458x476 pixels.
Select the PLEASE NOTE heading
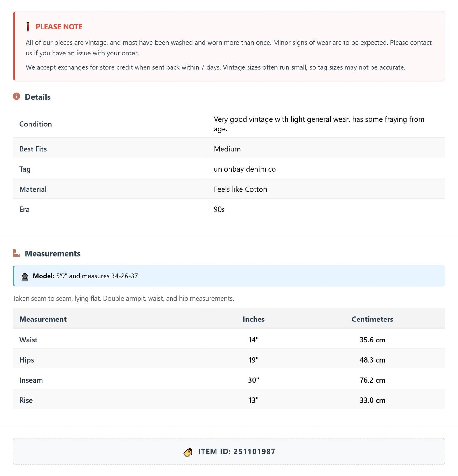pos(59,27)
